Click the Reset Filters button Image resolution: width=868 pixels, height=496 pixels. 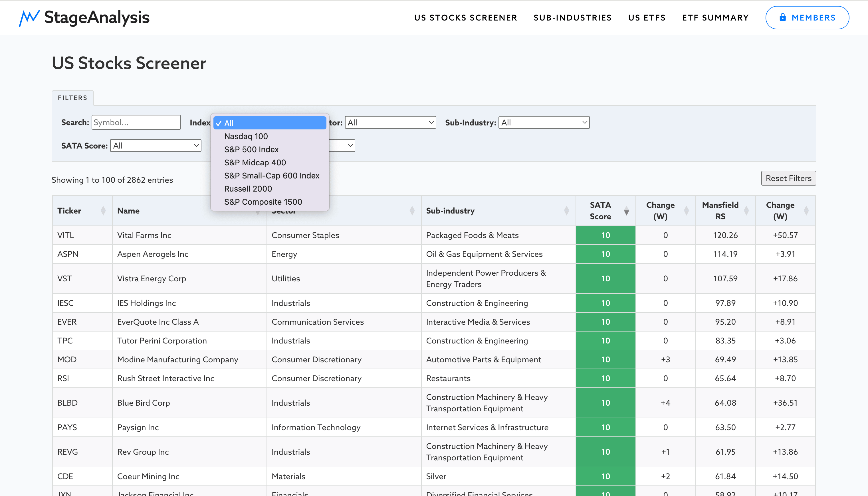[x=789, y=178]
